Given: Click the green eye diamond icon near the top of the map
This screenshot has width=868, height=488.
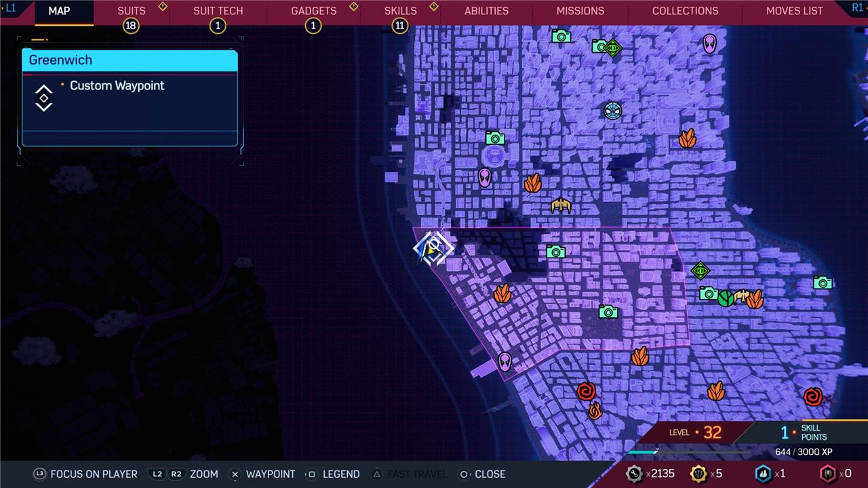Looking at the screenshot, I should pos(613,48).
